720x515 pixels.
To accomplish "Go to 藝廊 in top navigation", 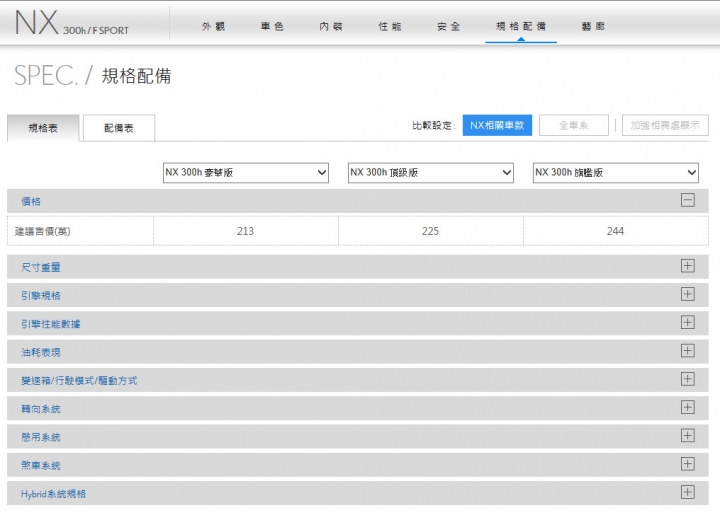I will click(x=593, y=27).
